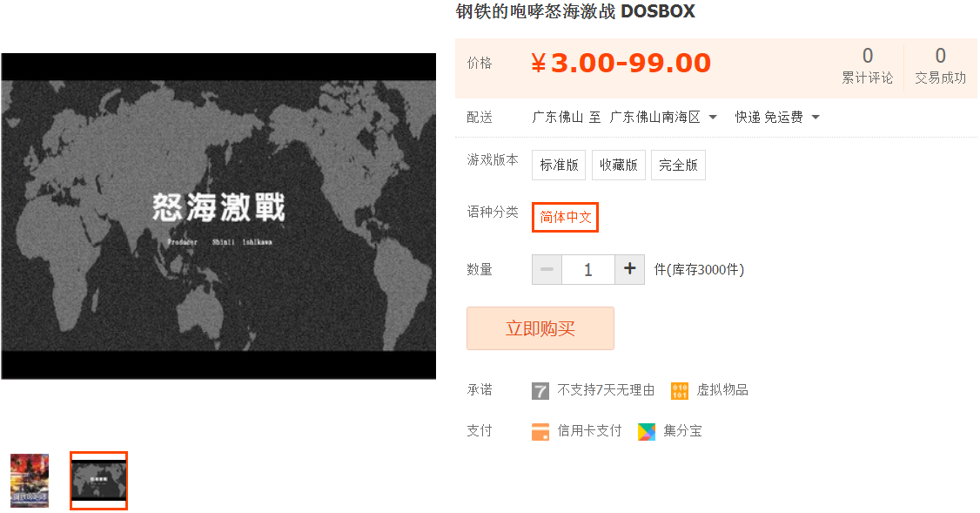Select the 完全版 game version
Viewport: 980px width, 513px height.
click(x=678, y=165)
